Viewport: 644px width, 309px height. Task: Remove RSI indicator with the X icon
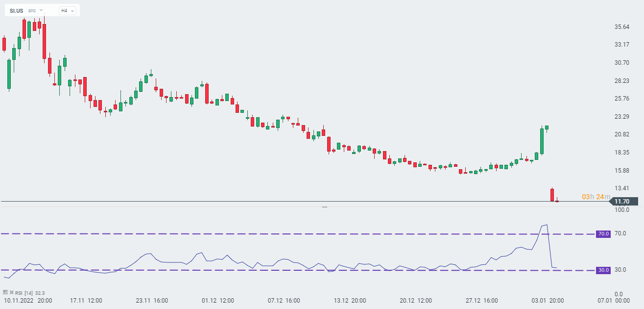(11, 292)
